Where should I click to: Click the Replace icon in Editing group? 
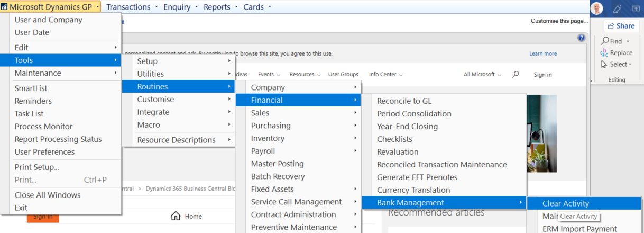(604, 53)
